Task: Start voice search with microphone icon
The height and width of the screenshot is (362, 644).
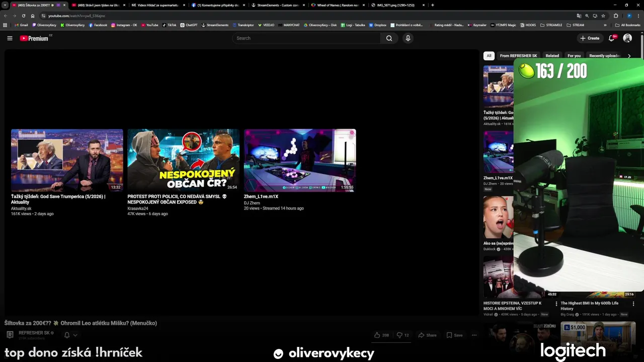Action: pos(408,38)
